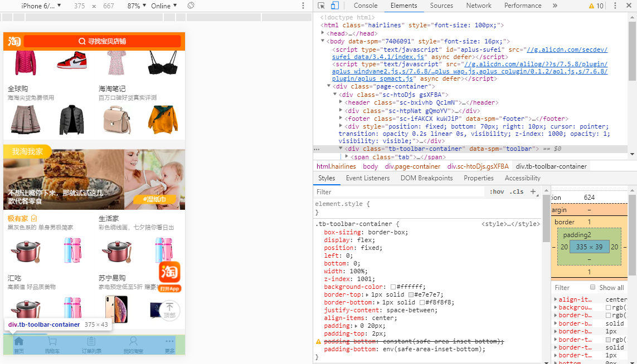
Task: Click the background-color #ffffff color swatch
Action: point(393,287)
